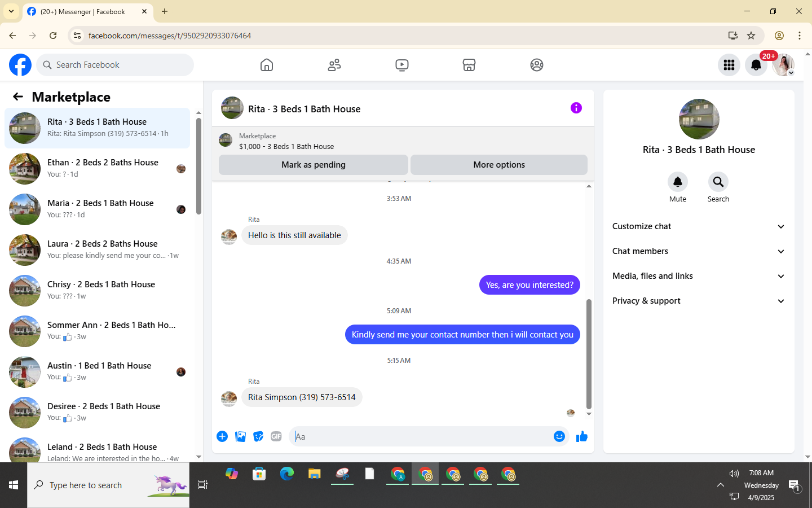This screenshot has height=508, width=812.
Task: Expand Media, files and links section
Action: 699,276
